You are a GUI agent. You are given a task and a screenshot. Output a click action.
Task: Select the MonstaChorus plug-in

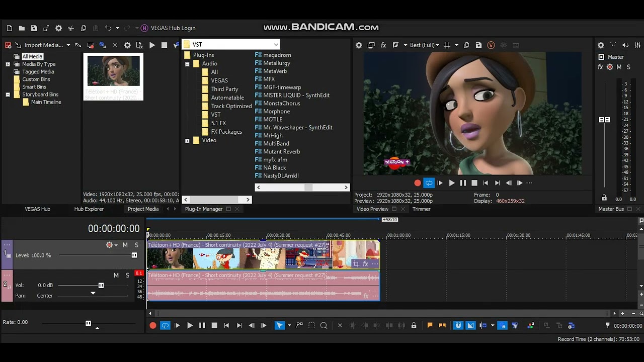(x=281, y=104)
